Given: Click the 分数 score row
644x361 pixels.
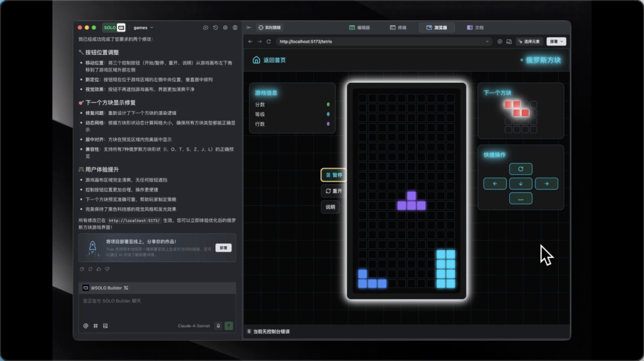Looking at the screenshot, I should (x=292, y=105).
